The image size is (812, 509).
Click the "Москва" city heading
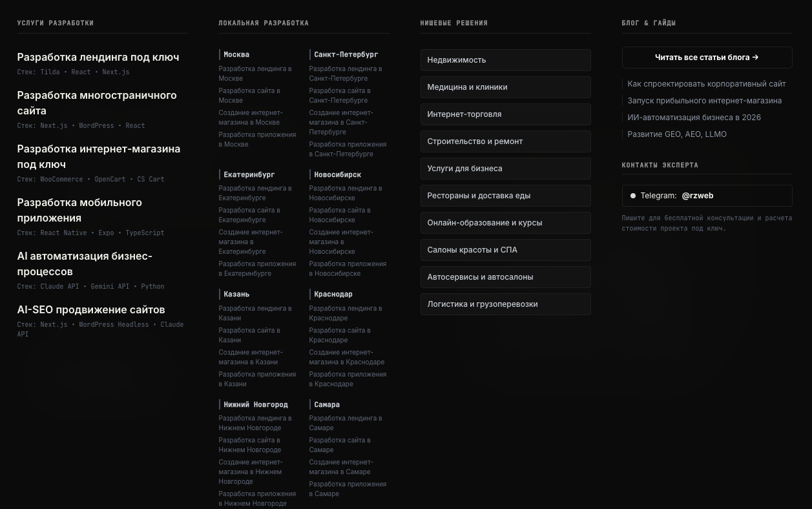(x=236, y=55)
